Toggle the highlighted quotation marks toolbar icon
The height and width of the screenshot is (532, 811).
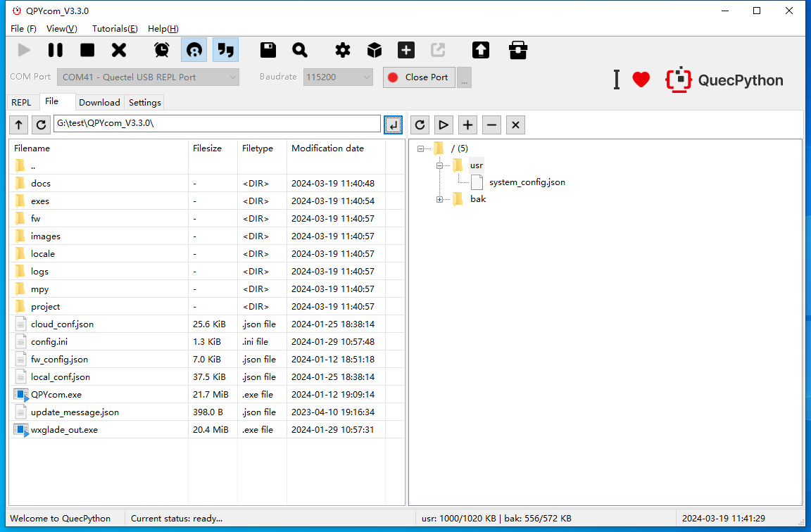225,50
